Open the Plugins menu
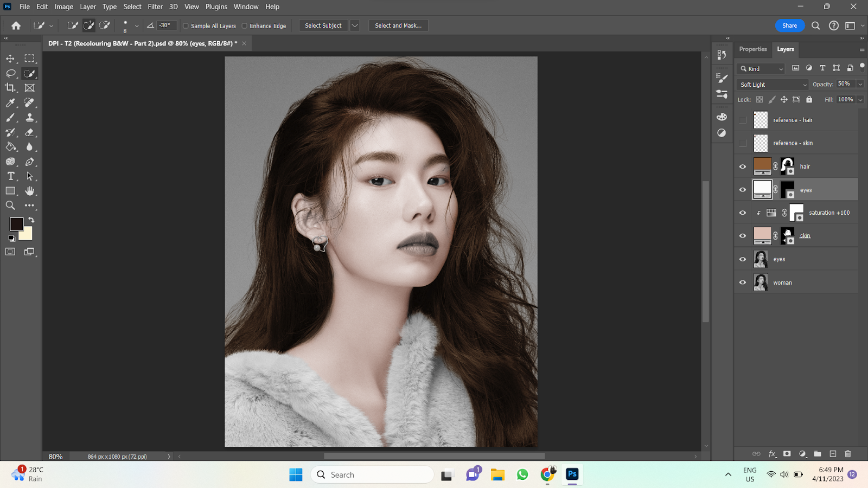Screen dimensions: 868x488 point(216,7)
